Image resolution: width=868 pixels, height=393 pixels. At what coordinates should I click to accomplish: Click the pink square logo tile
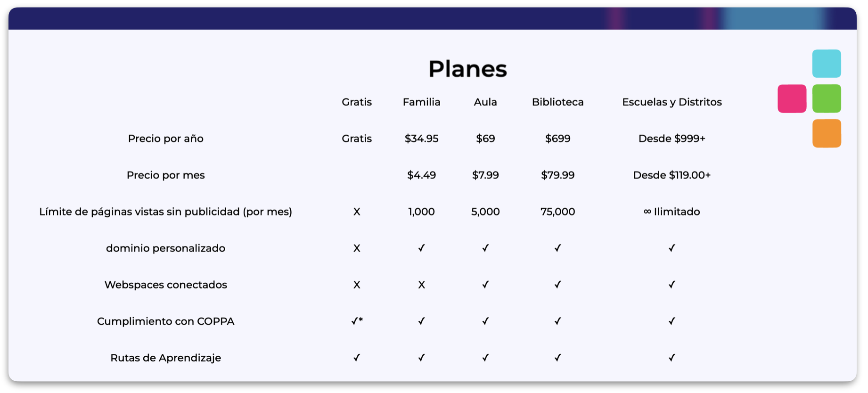click(x=792, y=98)
